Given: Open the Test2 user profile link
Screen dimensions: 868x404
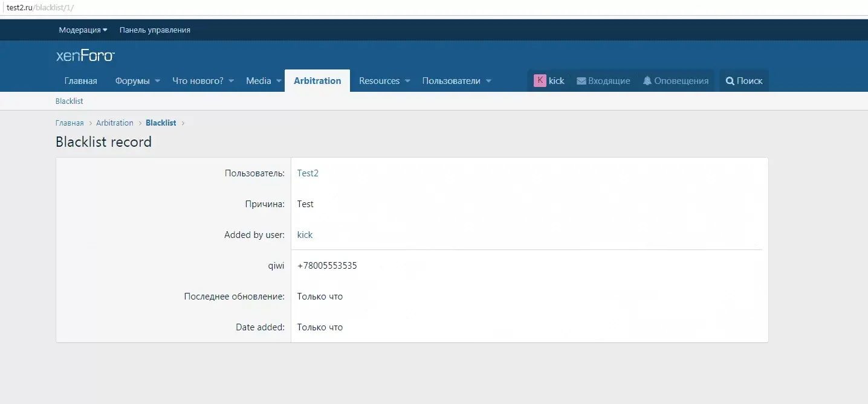Looking at the screenshot, I should [308, 173].
